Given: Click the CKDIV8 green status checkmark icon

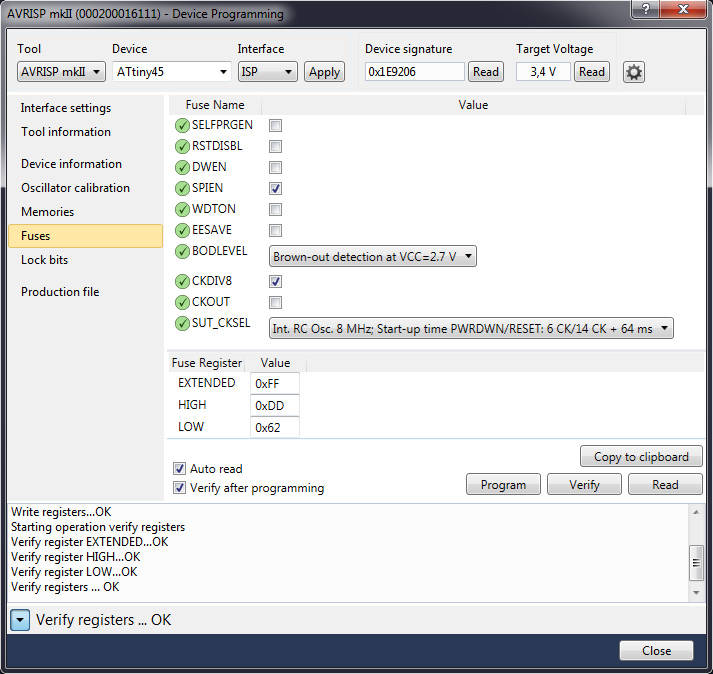Looking at the screenshot, I should [x=182, y=281].
